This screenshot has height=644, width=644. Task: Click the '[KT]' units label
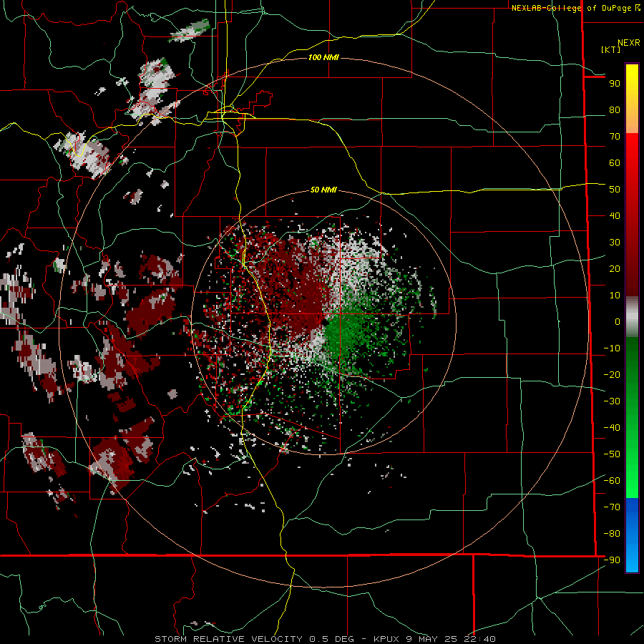pyautogui.click(x=610, y=49)
